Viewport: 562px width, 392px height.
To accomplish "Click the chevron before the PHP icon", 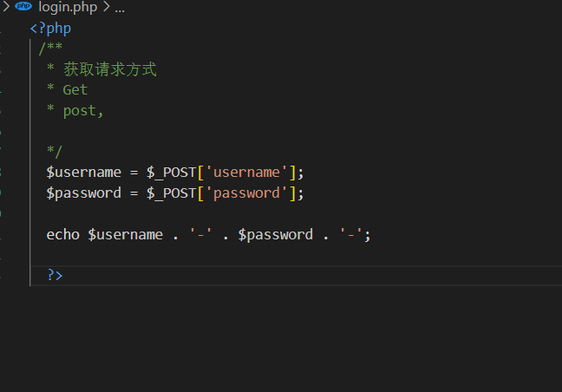I will [x=6, y=7].
